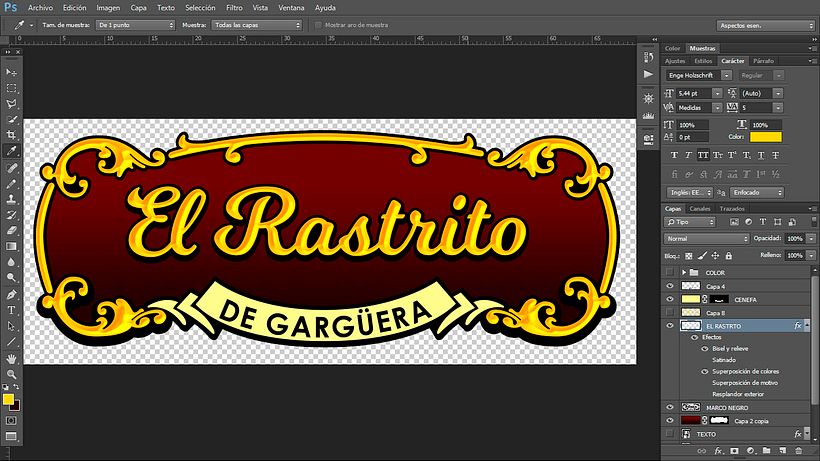This screenshot has height=461, width=820.
Task: Hide the Bisel y relieve effect
Action: (704, 349)
